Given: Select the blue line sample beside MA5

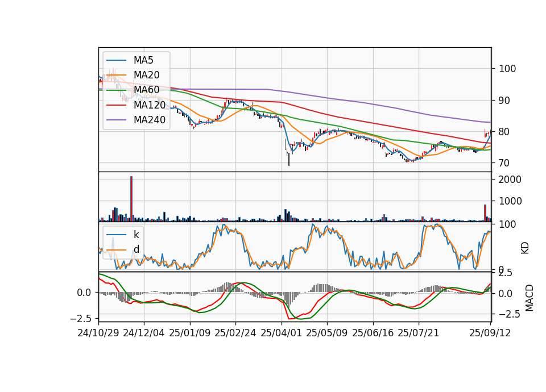Looking at the screenshot, I should pyautogui.click(x=116, y=60).
